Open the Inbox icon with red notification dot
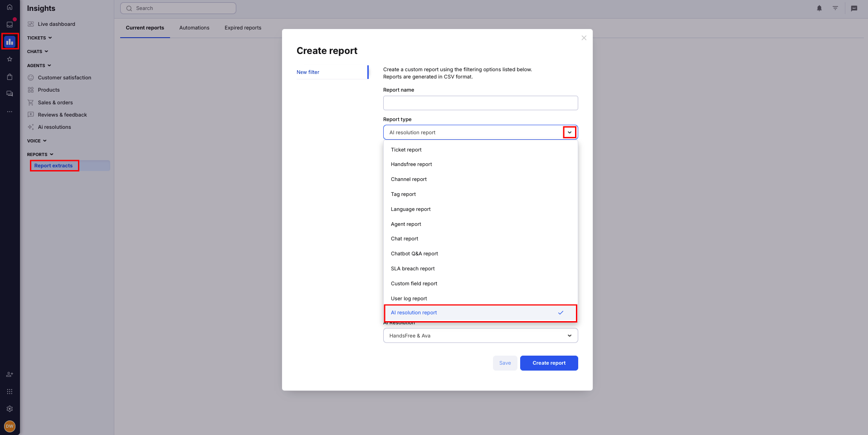This screenshot has height=435, width=868. point(10,24)
